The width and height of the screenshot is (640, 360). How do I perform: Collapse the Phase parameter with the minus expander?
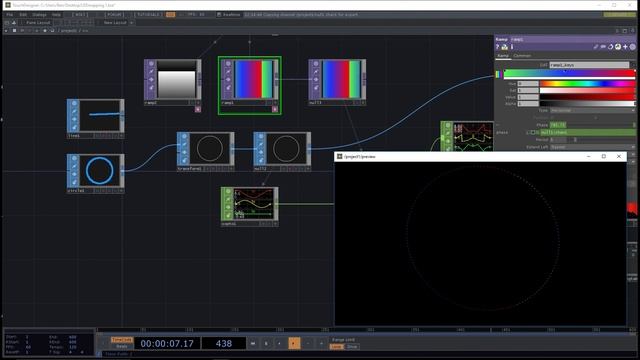pos(498,125)
